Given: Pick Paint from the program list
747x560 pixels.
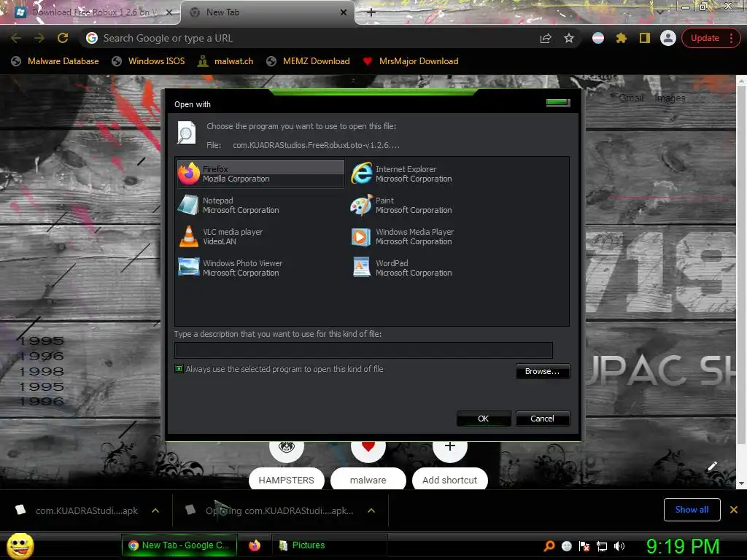Looking at the screenshot, I should 402,205.
